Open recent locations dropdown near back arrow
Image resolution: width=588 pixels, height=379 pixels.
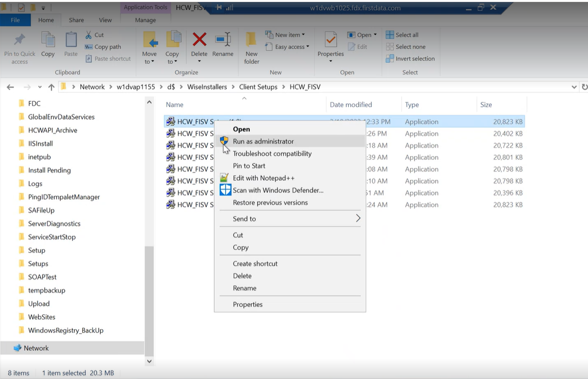pos(40,87)
